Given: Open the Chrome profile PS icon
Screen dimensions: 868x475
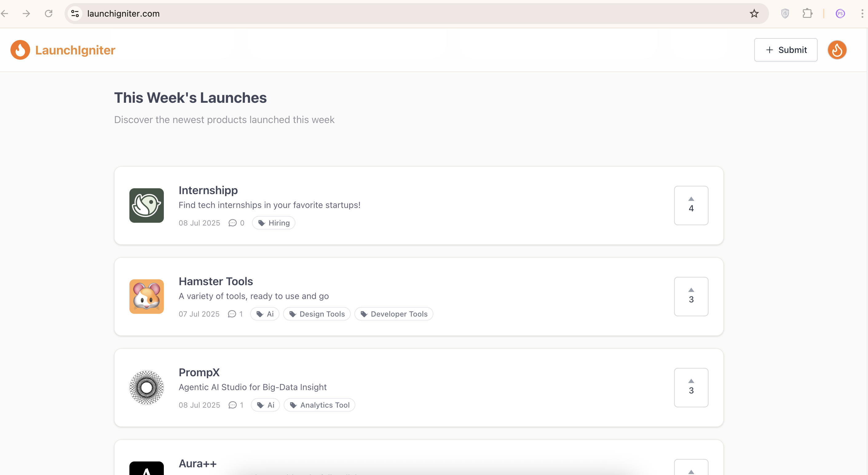Looking at the screenshot, I should coord(840,14).
